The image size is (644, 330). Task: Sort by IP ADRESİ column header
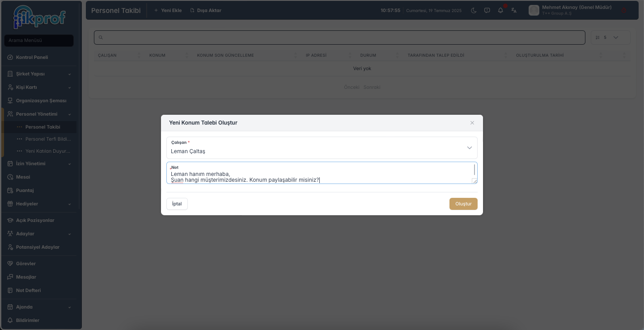click(316, 55)
